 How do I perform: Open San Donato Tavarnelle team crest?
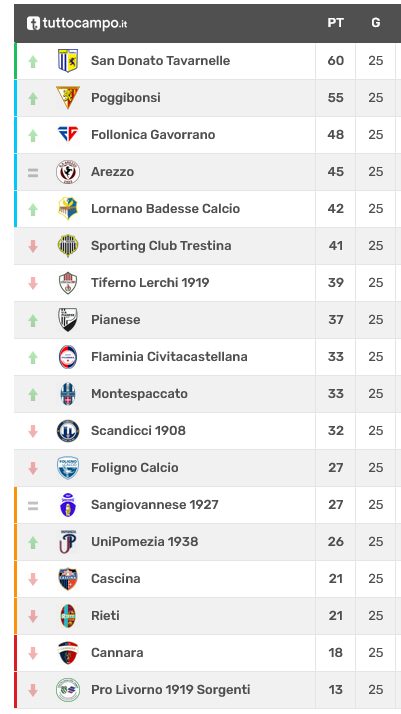pos(68,61)
